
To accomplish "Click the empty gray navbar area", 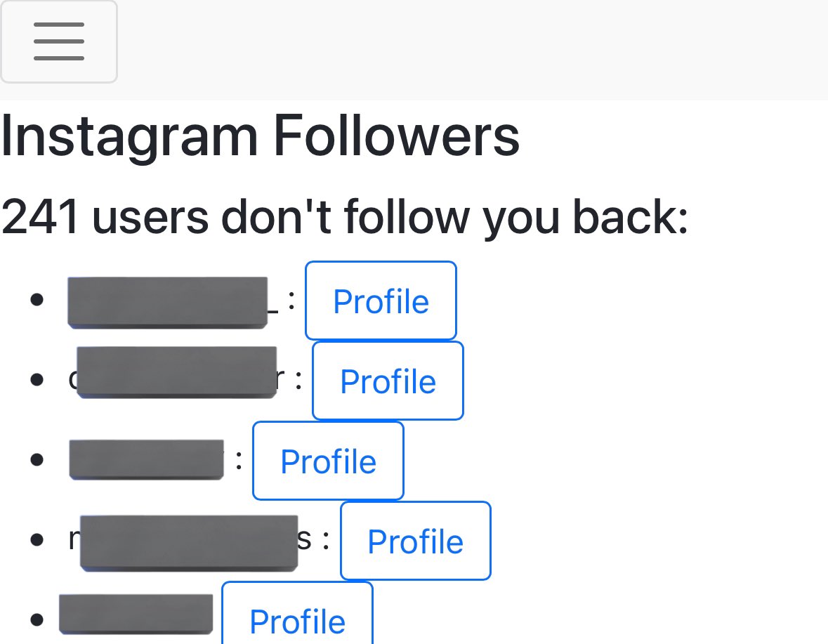I will [471, 49].
